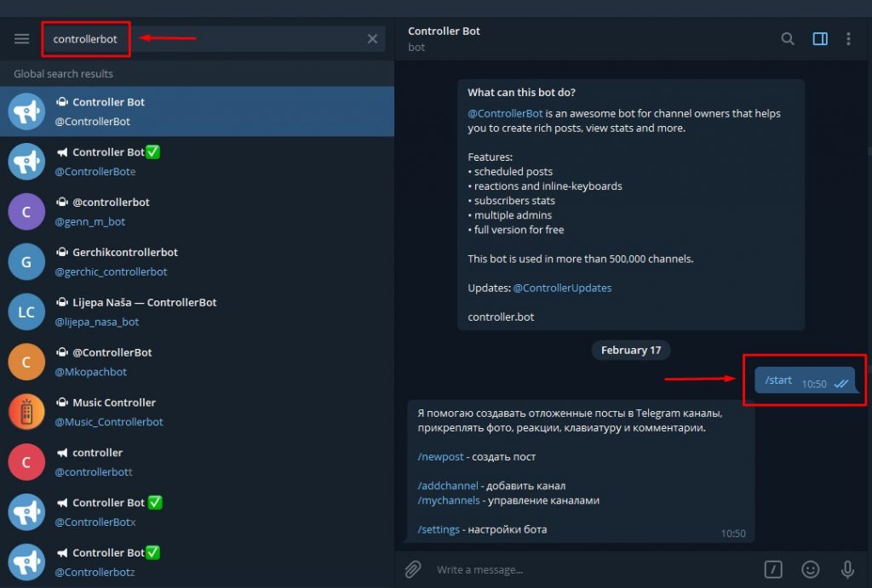Clear the search field with X

pos(373,39)
